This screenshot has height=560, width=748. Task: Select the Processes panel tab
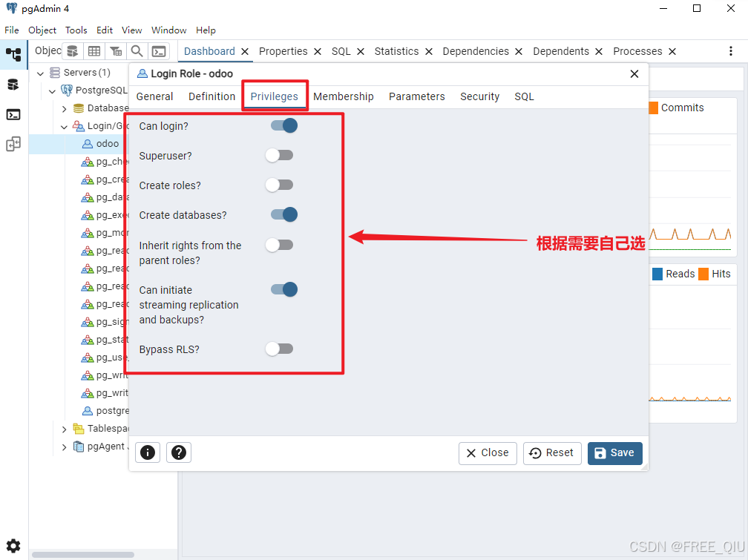click(x=637, y=51)
